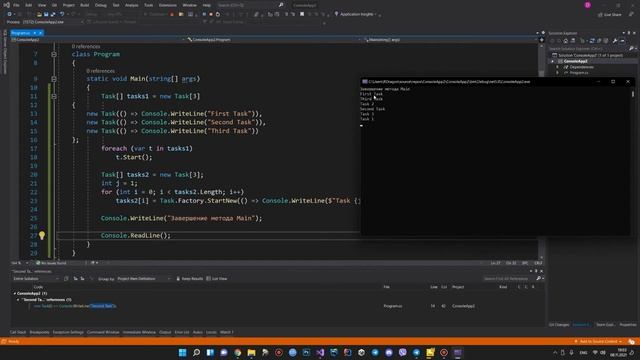Open the ConsoleApp2 project navigation dropdown
This screenshot has width=640, height=360.
point(97,40)
